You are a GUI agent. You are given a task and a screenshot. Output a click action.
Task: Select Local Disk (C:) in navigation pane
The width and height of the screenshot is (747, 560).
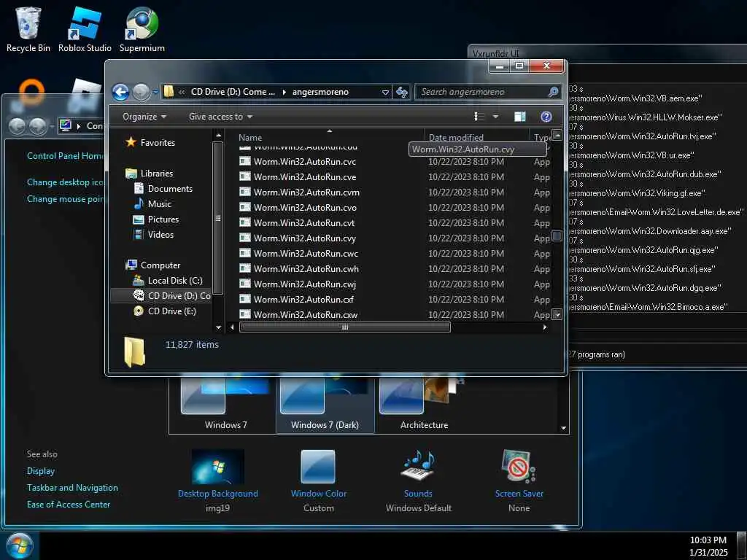pos(168,281)
